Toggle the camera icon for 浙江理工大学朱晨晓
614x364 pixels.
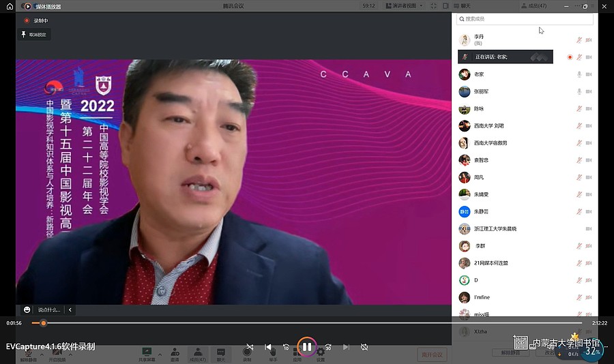click(x=589, y=229)
